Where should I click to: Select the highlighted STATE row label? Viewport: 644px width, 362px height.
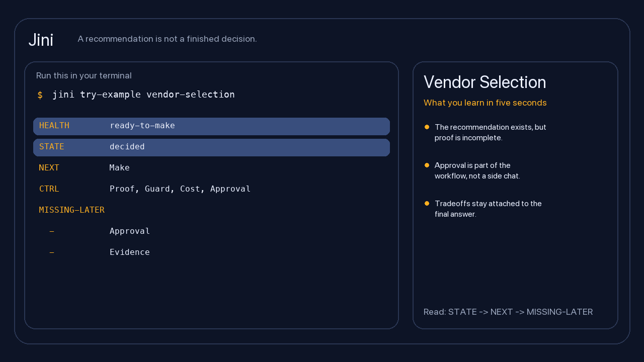(52, 147)
